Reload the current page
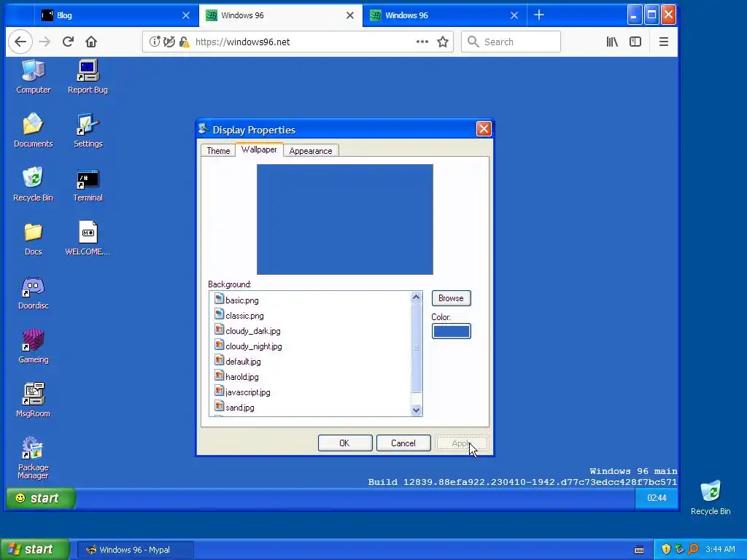 point(68,42)
